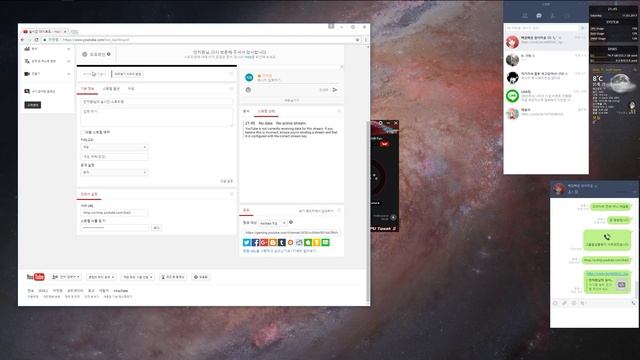640x360 pixels.
Task: Switch to the analytics tab beside stream status
Action: point(246,111)
